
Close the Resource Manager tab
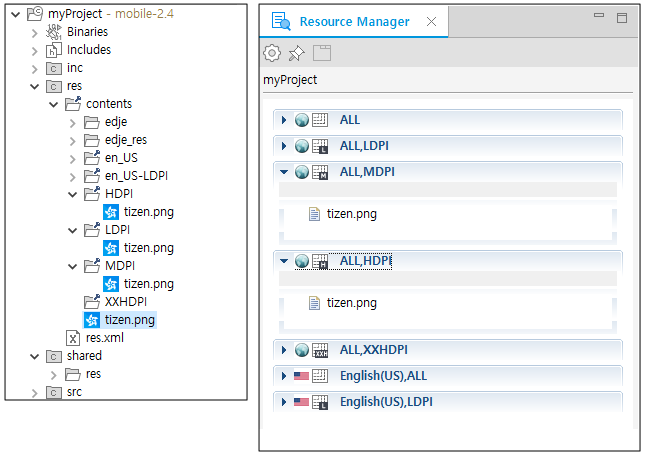pyautogui.click(x=431, y=22)
